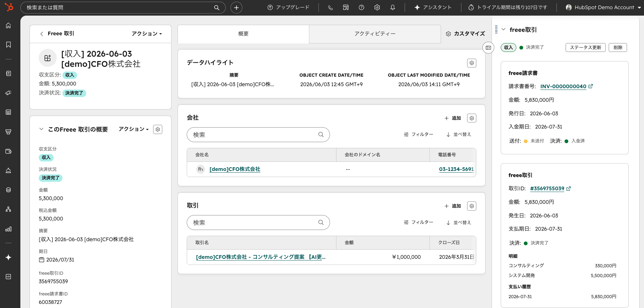This screenshot has height=308, width=644.
Task: Open 並べ替え in 取引 card
Action: 459,223
